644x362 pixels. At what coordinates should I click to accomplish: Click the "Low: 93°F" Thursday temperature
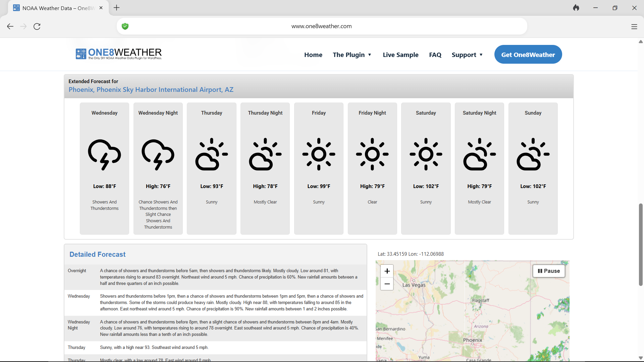[212, 186]
